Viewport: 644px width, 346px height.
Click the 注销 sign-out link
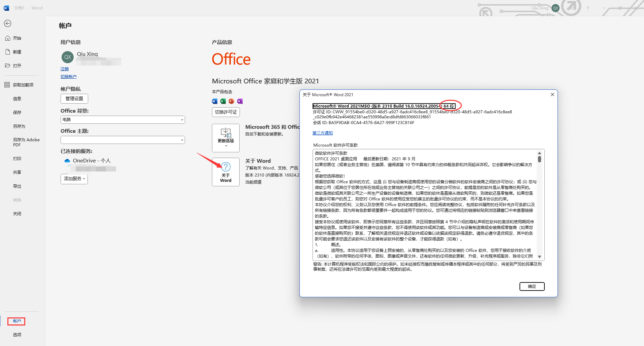(x=65, y=69)
